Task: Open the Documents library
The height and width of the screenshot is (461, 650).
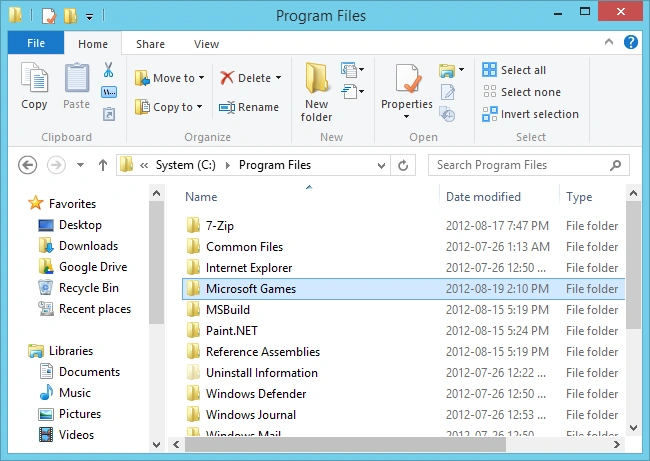Action: tap(80, 372)
